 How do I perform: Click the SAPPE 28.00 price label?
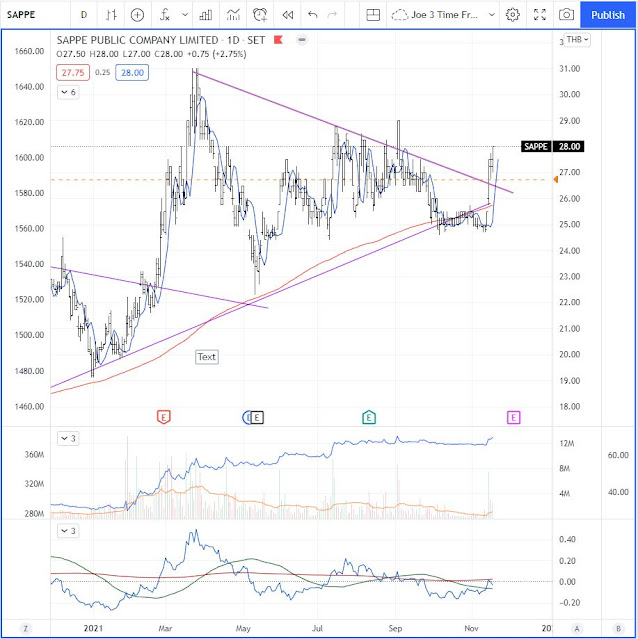(552, 146)
